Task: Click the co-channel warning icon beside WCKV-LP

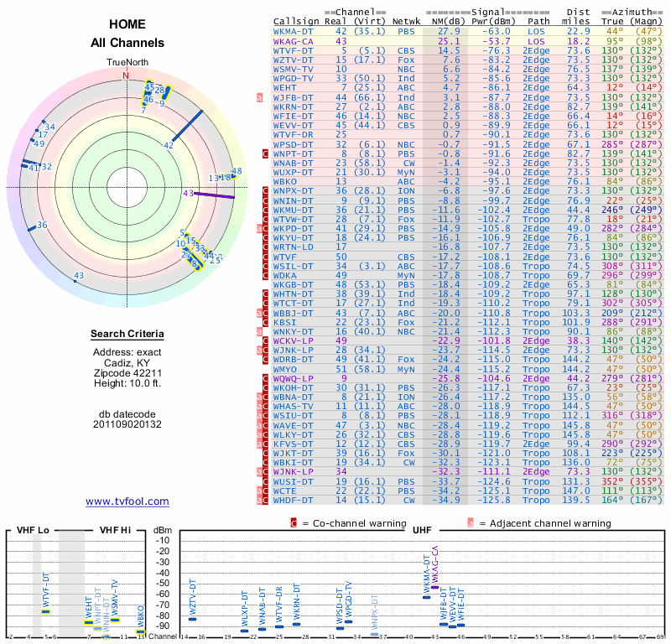Action: click(265, 340)
